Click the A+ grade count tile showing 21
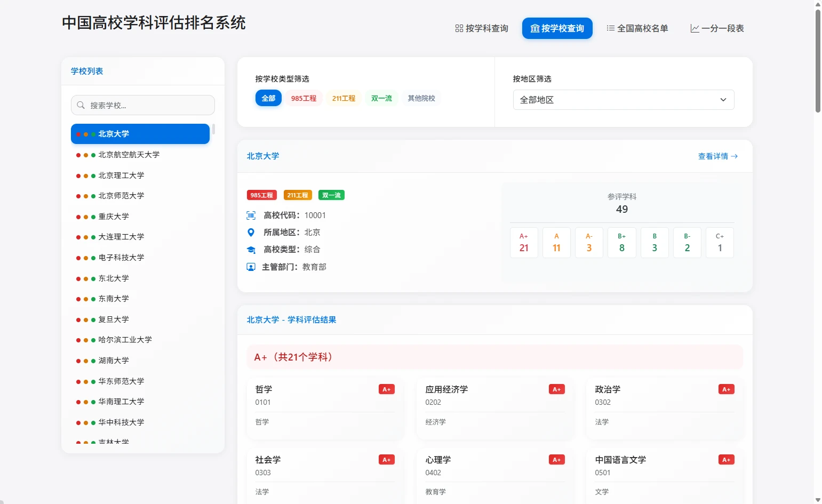The width and height of the screenshot is (822, 504). click(524, 243)
